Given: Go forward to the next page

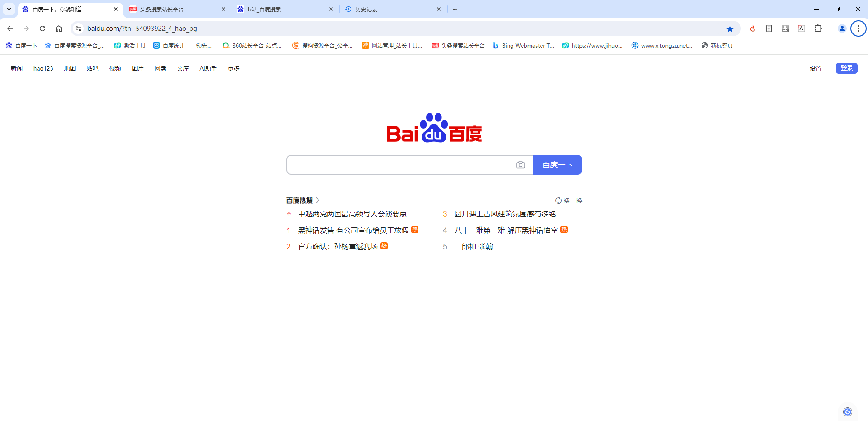Looking at the screenshot, I should [26, 29].
